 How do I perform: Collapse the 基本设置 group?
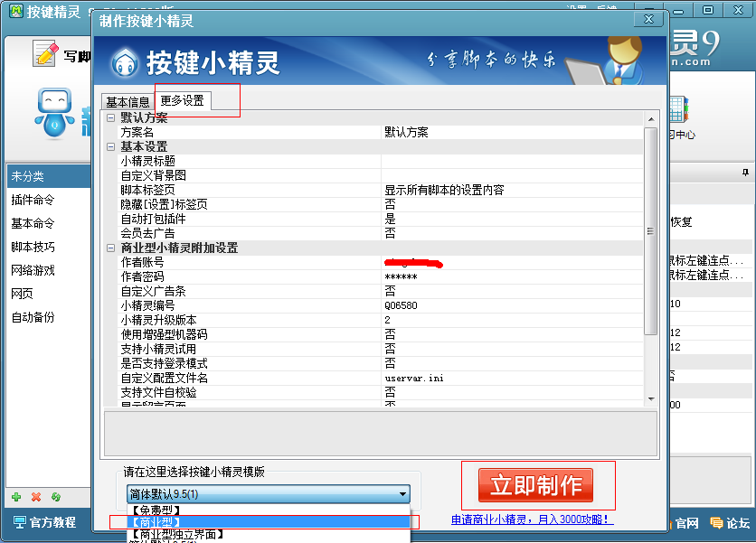coord(111,146)
